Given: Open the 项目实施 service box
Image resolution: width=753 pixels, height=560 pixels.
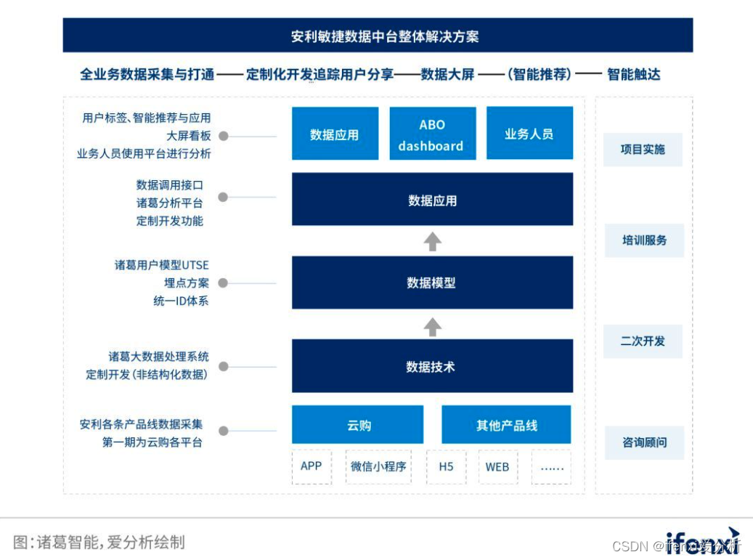Looking at the screenshot, I should [643, 150].
